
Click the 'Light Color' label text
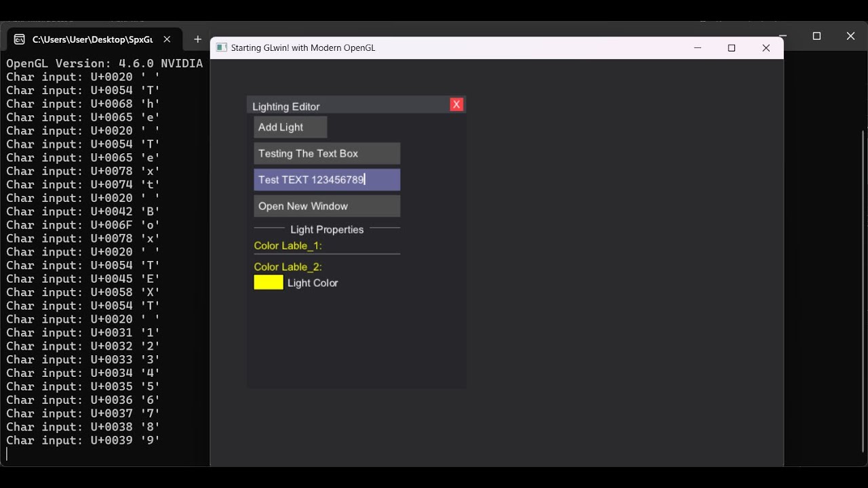coord(313,283)
